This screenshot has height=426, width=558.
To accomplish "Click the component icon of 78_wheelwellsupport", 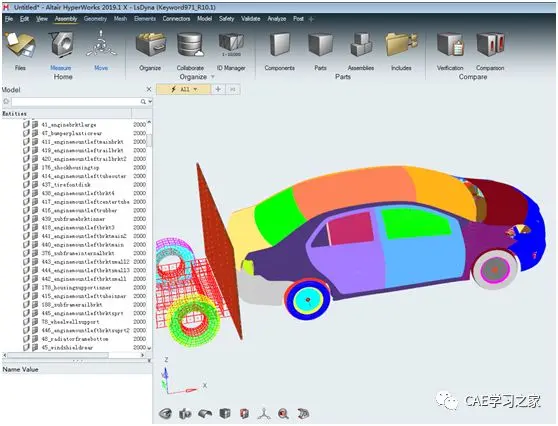I will [35, 322].
